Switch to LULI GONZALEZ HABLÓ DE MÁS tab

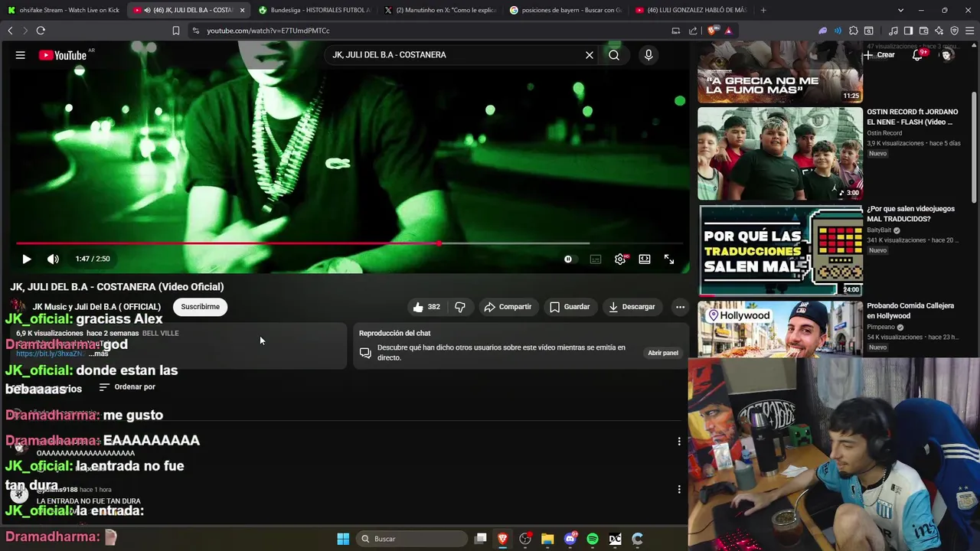coord(692,10)
